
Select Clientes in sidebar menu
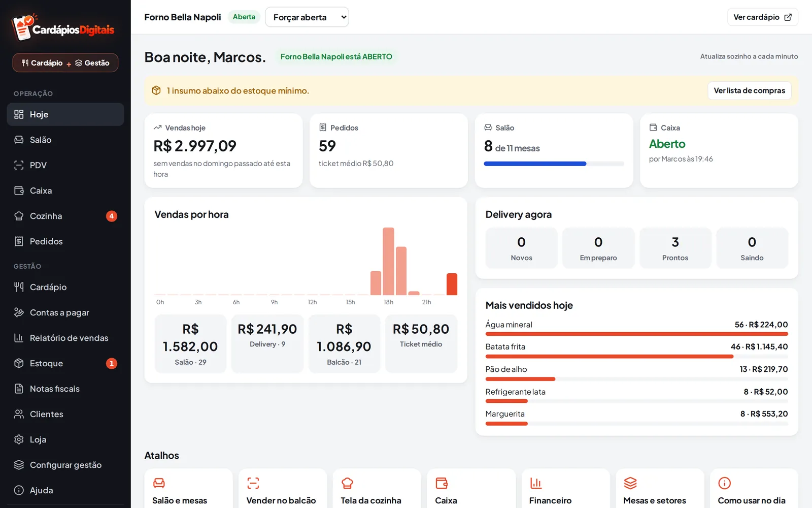[65, 414]
